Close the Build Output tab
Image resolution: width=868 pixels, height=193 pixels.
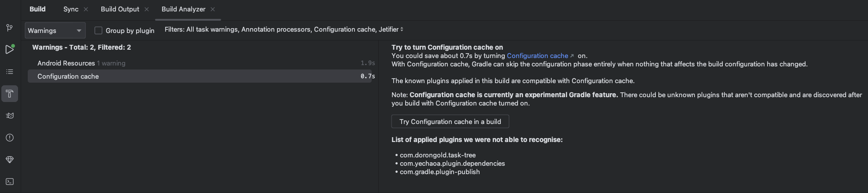click(x=147, y=9)
